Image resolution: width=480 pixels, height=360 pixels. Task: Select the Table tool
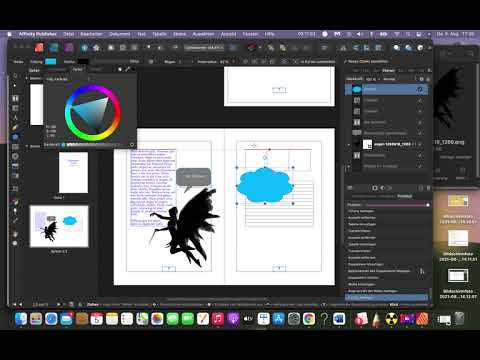point(15,108)
